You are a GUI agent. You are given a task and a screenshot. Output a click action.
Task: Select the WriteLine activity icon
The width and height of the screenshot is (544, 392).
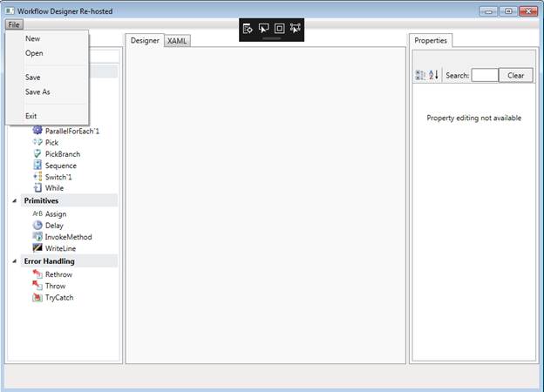37,247
